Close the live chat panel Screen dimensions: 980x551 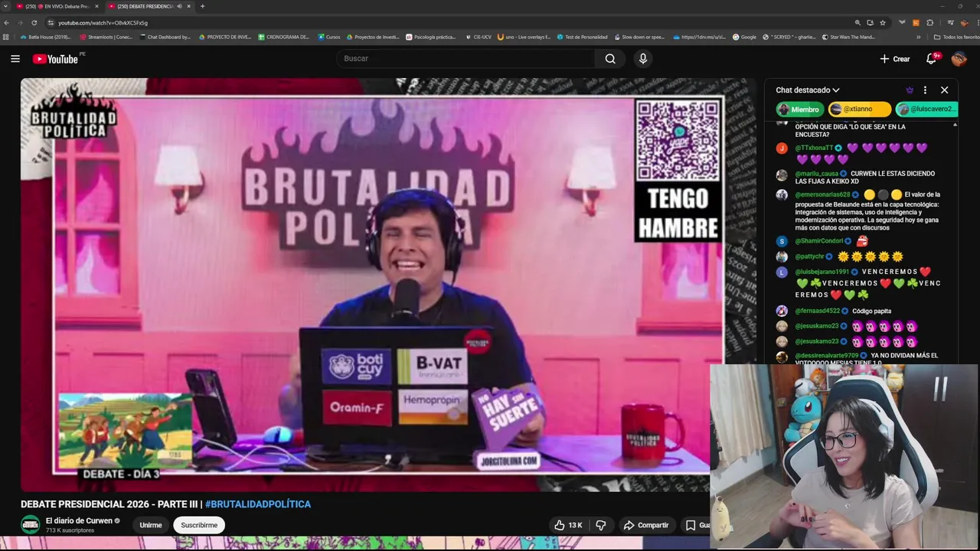point(944,90)
